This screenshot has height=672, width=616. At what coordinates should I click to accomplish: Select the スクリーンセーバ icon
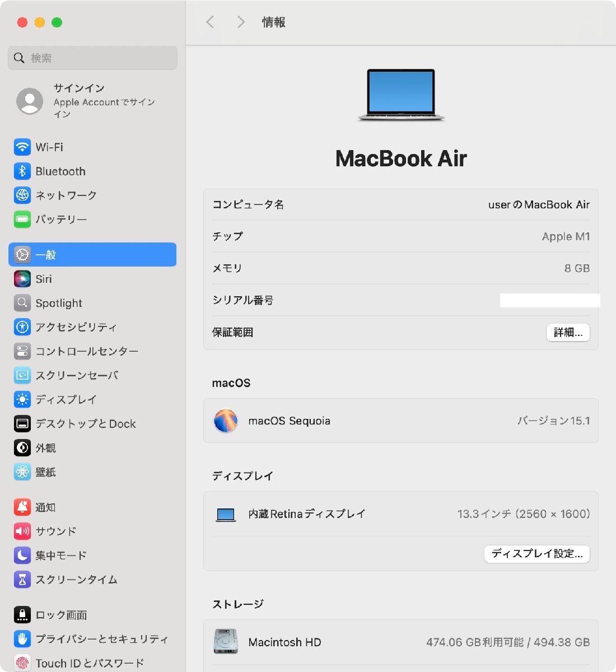pos(22,375)
